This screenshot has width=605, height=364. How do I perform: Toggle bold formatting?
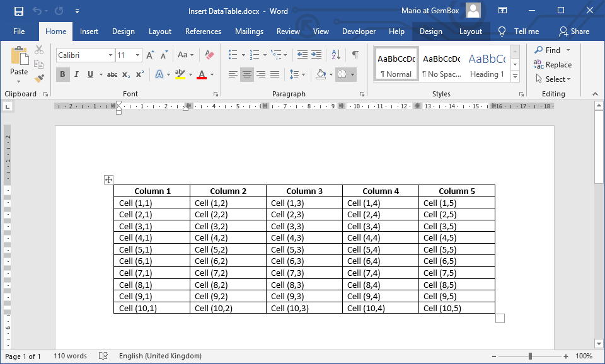click(x=61, y=74)
